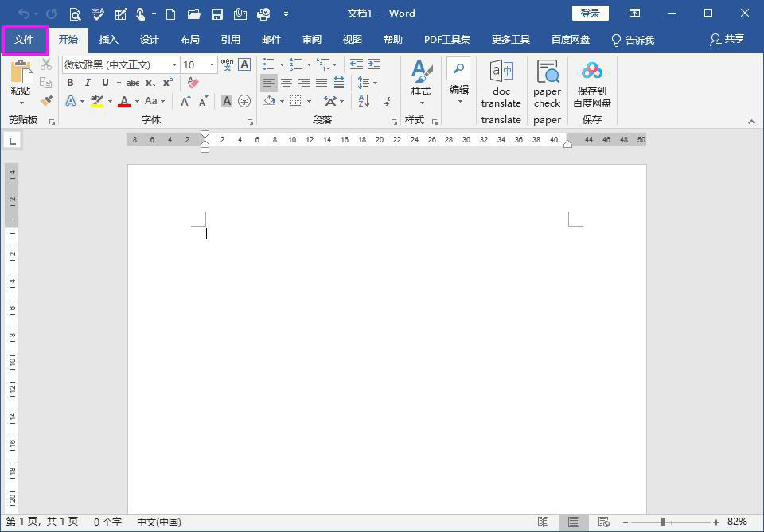Apply yellow text highlight color
Image resolution: width=764 pixels, height=532 pixels.
(97, 101)
